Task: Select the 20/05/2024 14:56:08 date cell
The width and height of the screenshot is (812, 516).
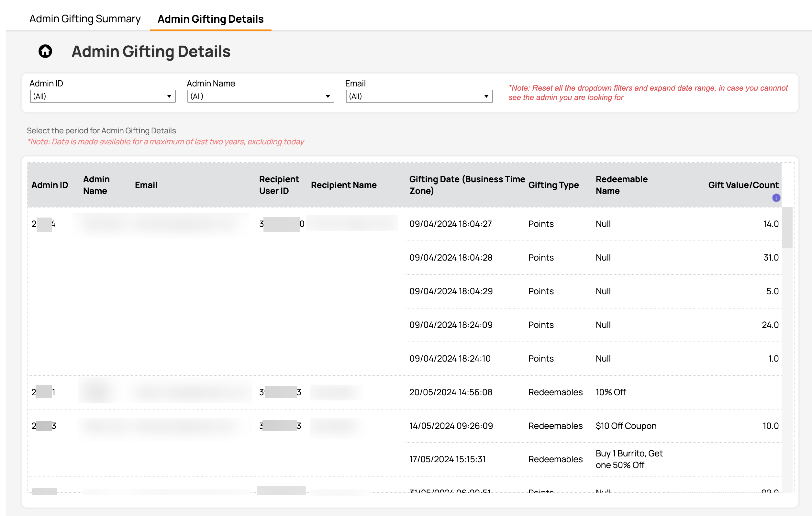Action: click(451, 392)
